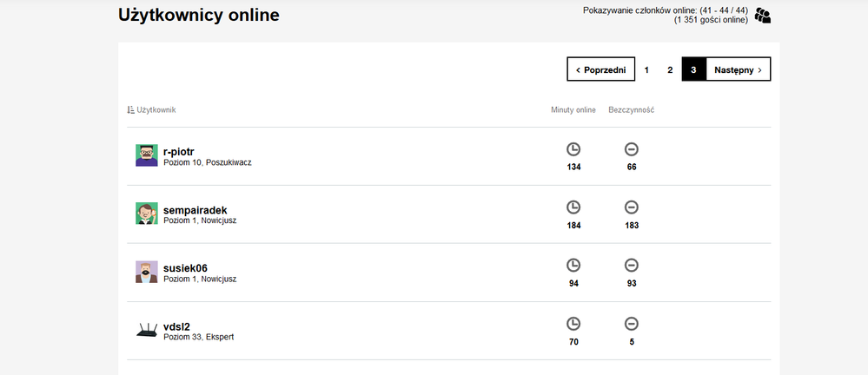Click the clock icon in r-piotr's row
Screen dimensions: 868x375
click(573, 149)
